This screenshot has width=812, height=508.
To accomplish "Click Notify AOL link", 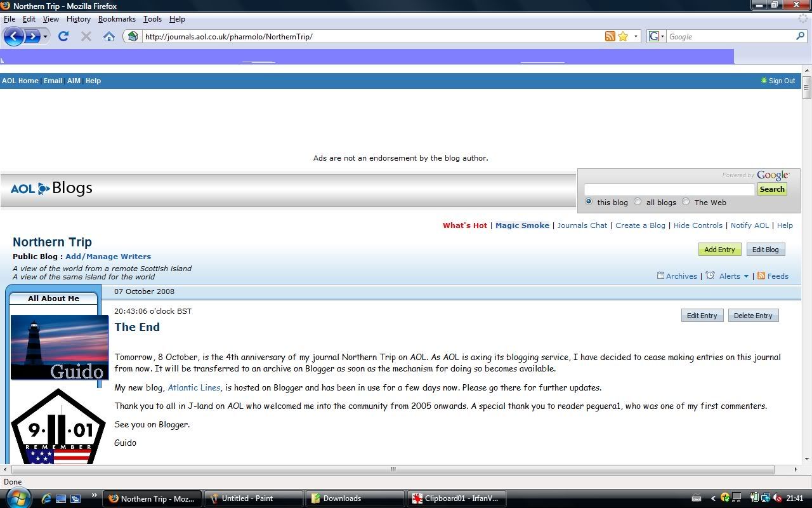I will click(x=750, y=225).
